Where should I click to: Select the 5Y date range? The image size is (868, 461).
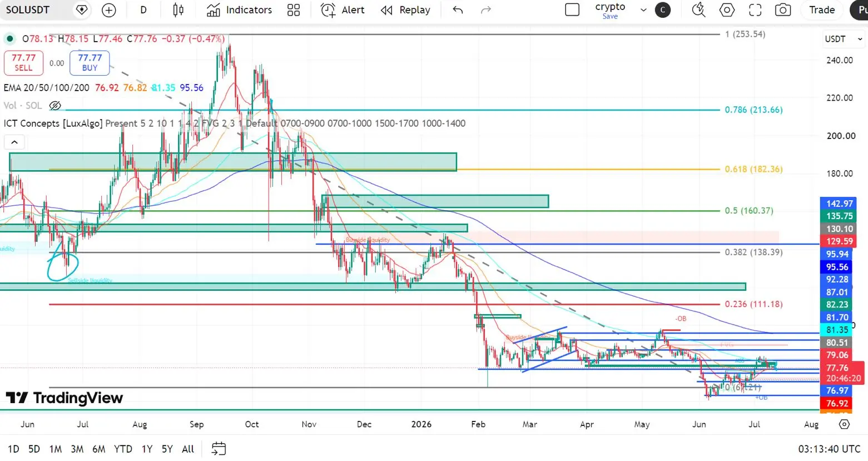pyautogui.click(x=167, y=449)
